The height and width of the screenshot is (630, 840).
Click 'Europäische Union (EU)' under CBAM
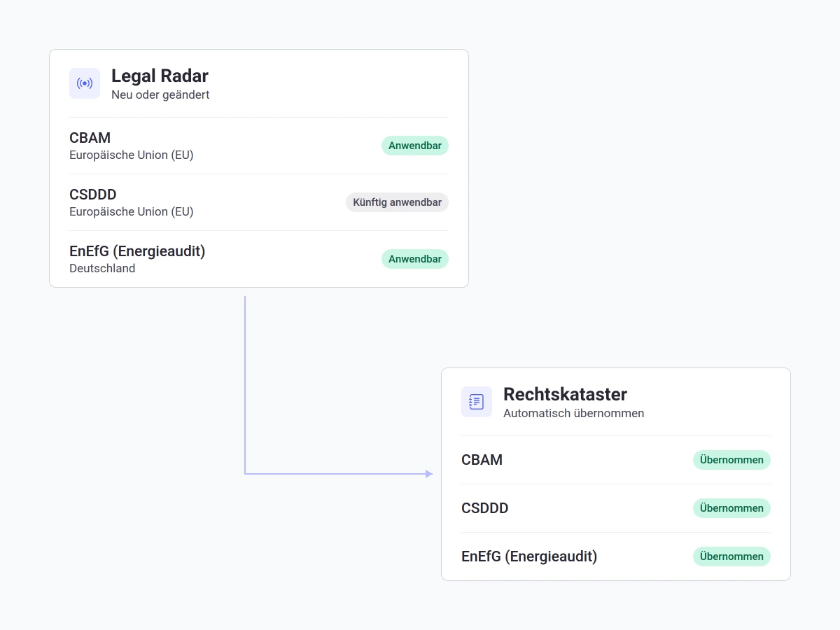[x=132, y=155]
